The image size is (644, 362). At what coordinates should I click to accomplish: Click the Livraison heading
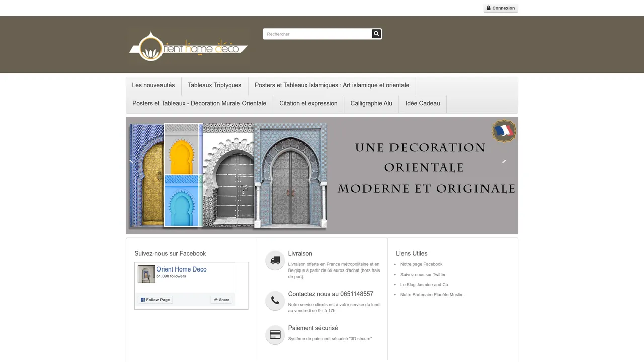coord(300,254)
